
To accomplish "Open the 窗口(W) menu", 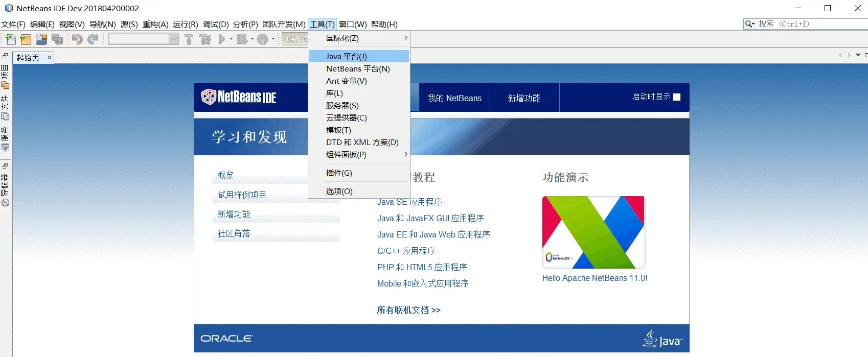I will click(x=353, y=25).
